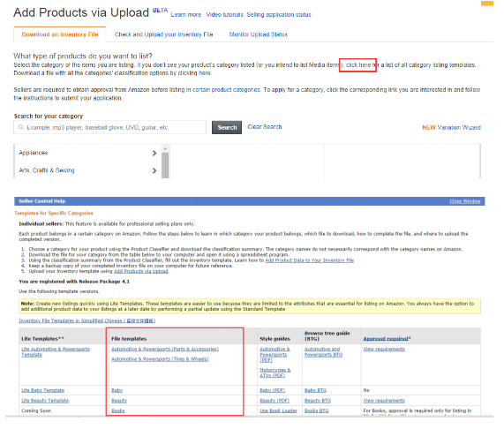Open the Use Book Loader link
The height and width of the screenshot is (429, 504).
[278, 410]
